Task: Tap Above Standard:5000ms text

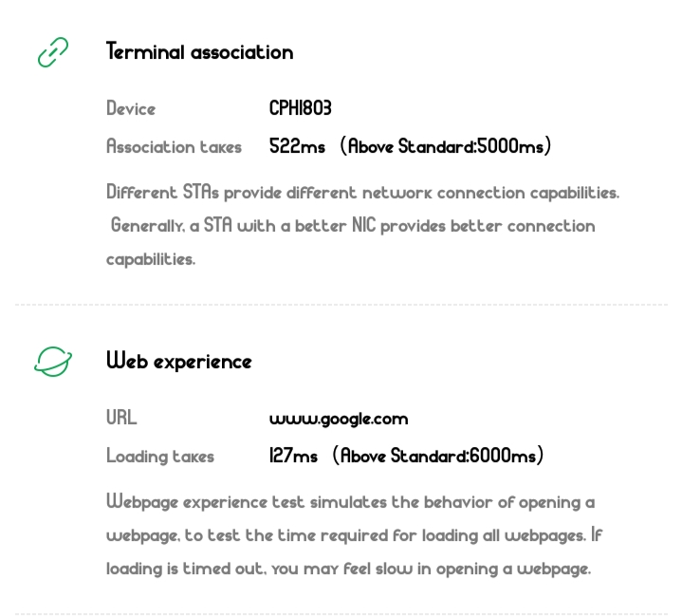Action: [446, 146]
